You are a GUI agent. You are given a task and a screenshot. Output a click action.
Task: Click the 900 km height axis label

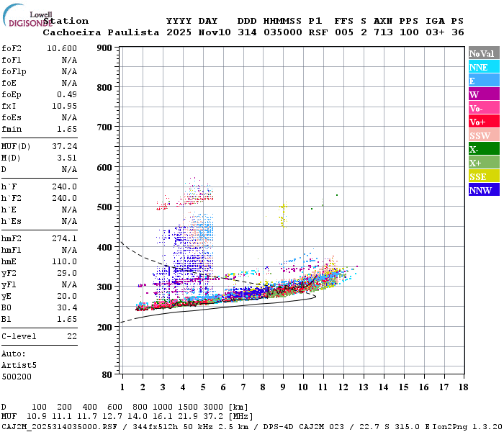(104, 48)
